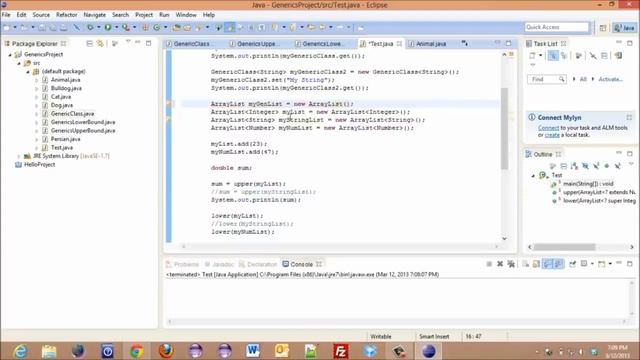Click the Save disk icon in toolbar
This screenshot has width=640, height=360.
click(x=42, y=27)
